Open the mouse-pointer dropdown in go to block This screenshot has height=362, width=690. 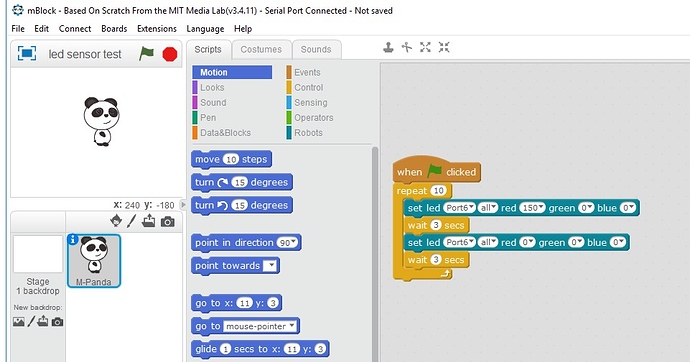coord(260,326)
